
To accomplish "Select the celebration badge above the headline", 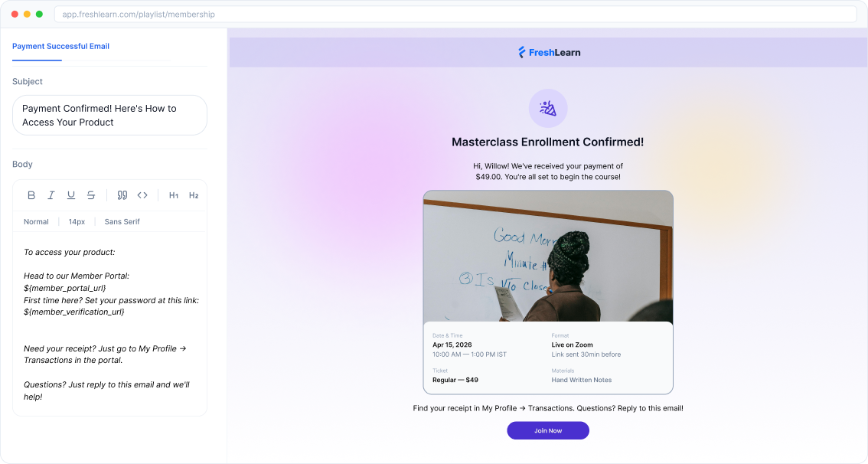I will 548,108.
